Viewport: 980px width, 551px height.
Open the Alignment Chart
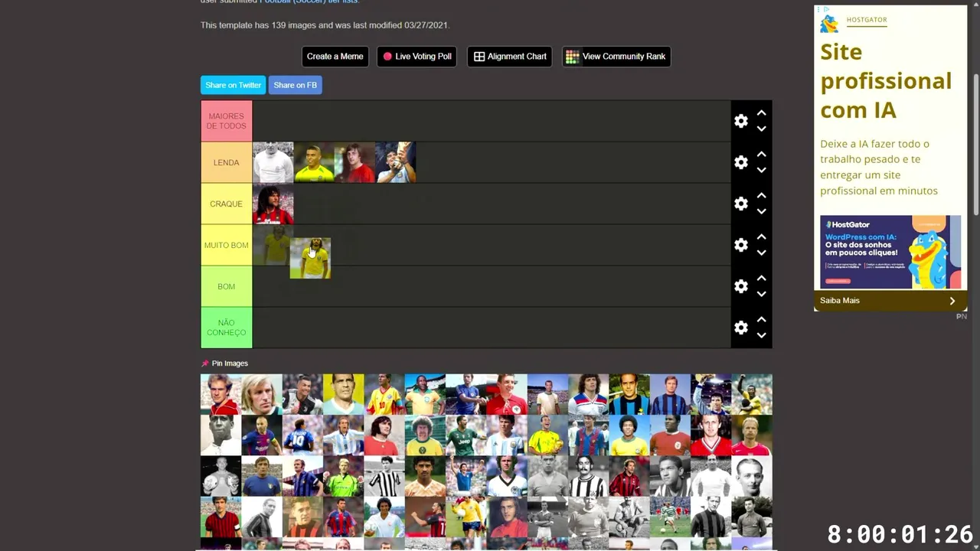click(x=510, y=57)
